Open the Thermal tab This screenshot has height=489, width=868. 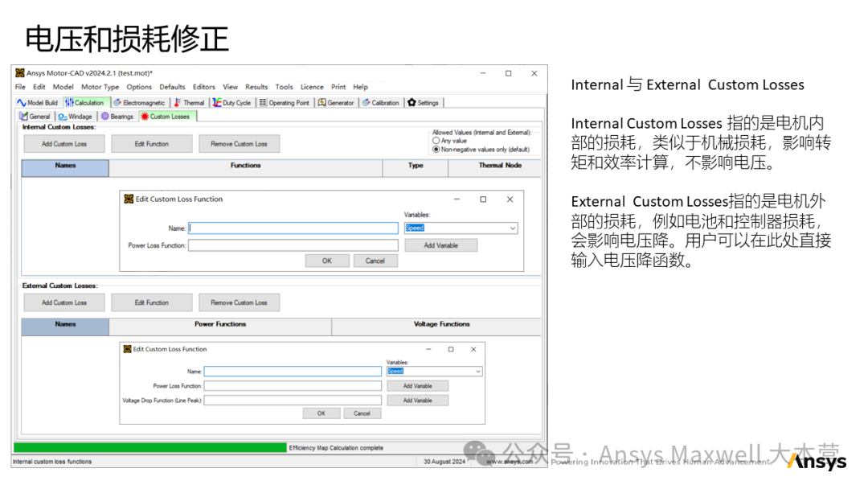point(190,102)
